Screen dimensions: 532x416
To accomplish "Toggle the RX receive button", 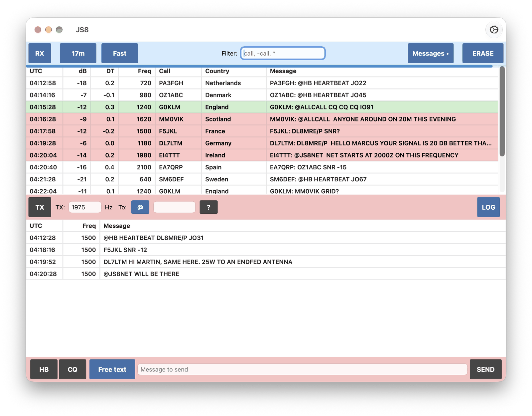I will [40, 53].
